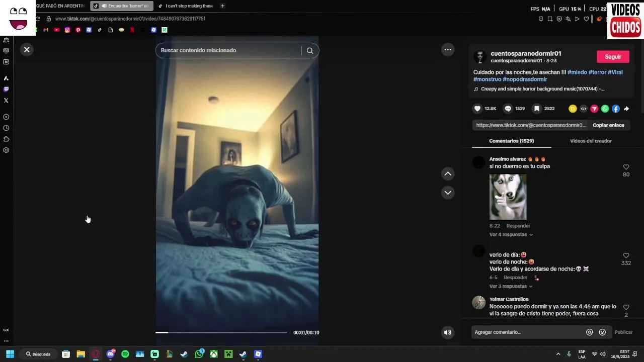
Task: Click the #miedo hashtag
Action: pos(577,72)
